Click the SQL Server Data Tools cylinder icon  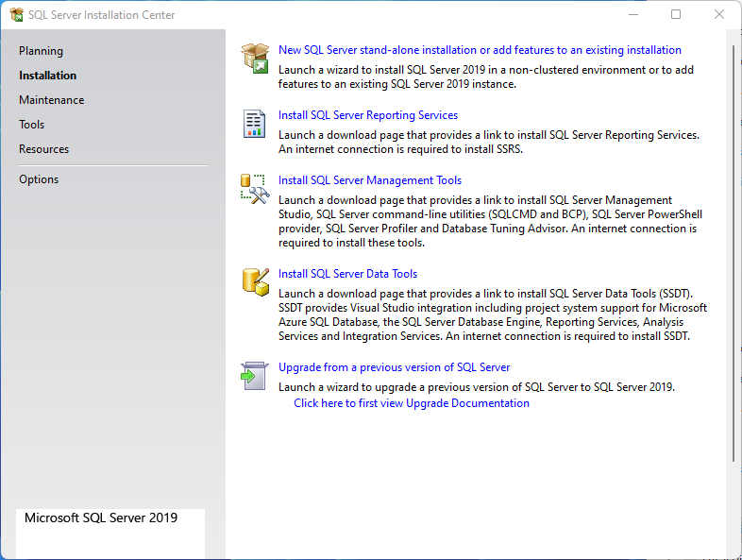256,282
